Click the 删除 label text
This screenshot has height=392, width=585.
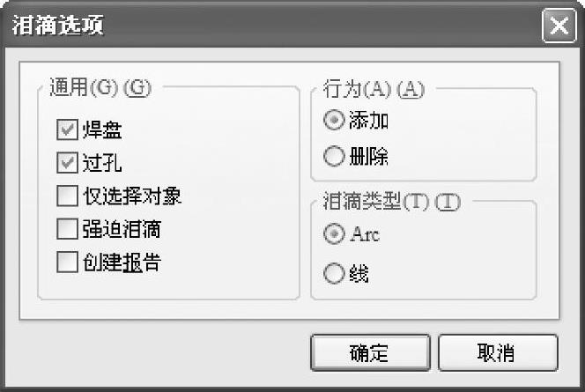pos(369,157)
